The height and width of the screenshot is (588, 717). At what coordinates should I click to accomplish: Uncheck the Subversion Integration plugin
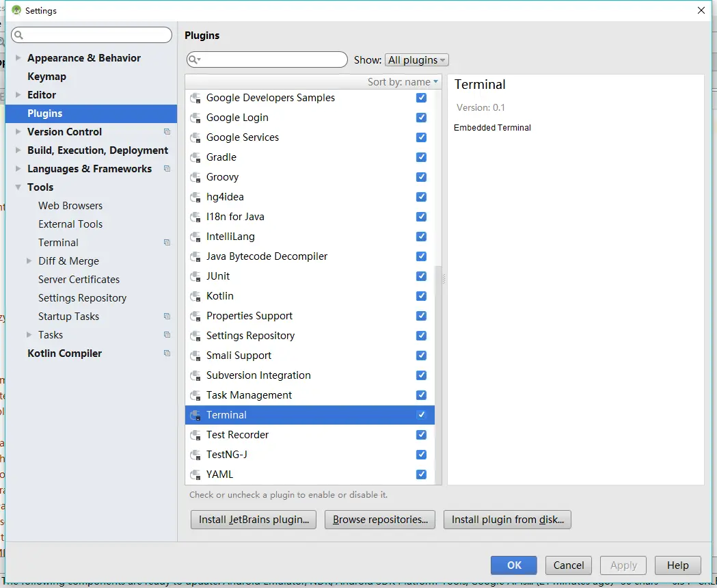[421, 375]
